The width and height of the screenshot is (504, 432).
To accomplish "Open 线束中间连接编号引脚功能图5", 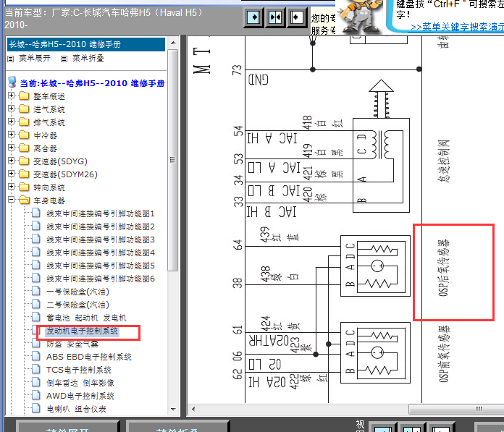I will (x=101, y=266).
